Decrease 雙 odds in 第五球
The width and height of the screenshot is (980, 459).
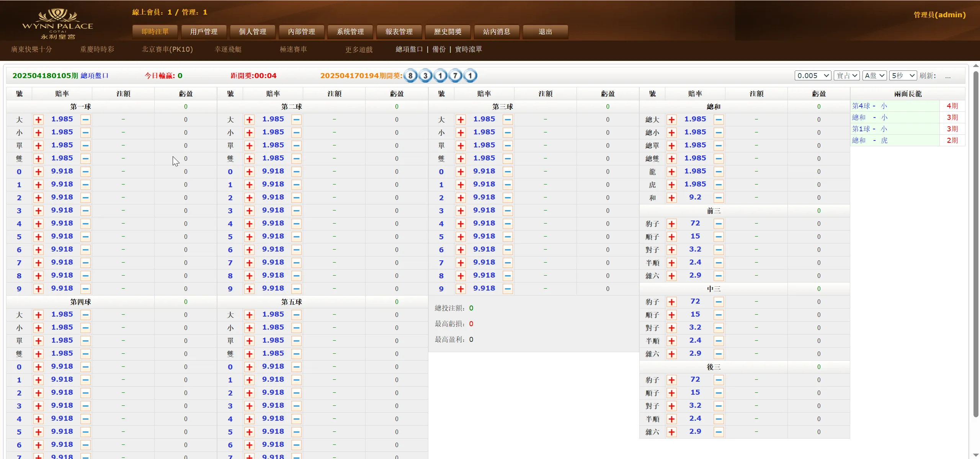pyautogui.click(x=297, y=353)
